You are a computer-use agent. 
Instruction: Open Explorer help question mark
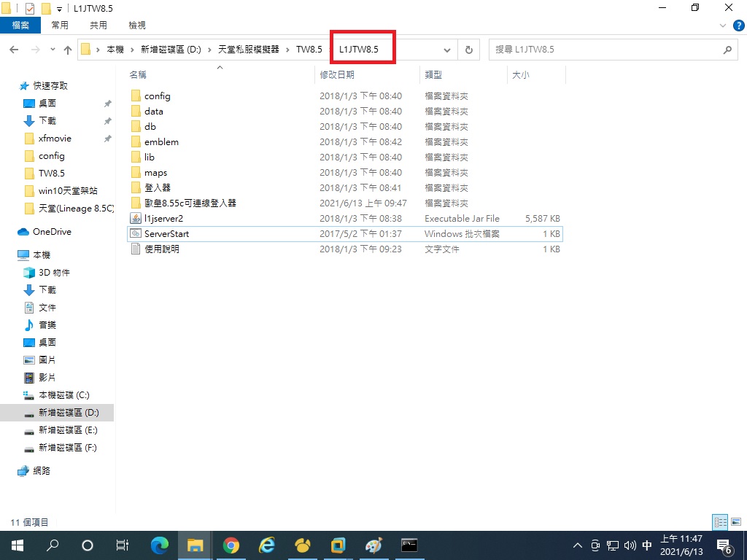[x=738, y=26]
